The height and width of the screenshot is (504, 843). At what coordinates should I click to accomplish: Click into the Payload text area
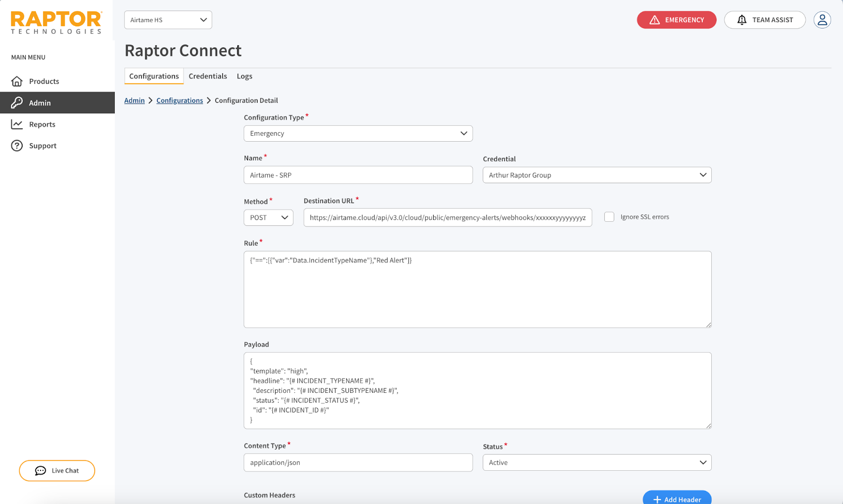(x=477, y=390)
